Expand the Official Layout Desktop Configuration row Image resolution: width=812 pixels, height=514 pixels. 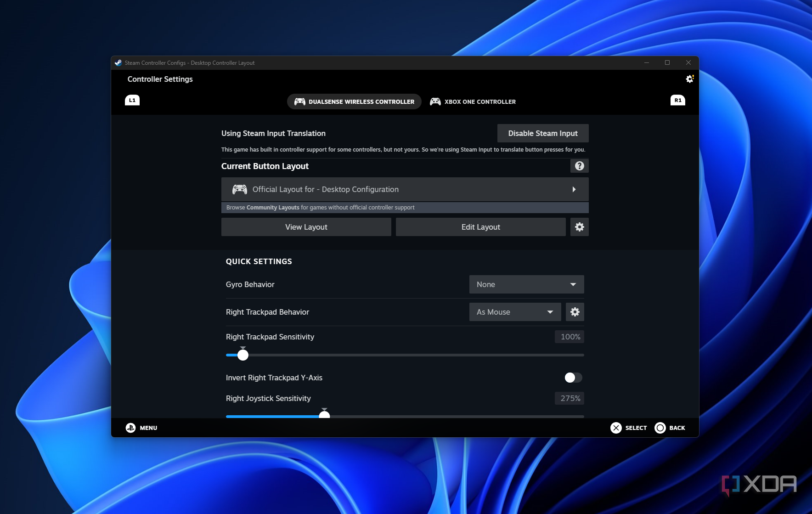click(x=405, y=189)
